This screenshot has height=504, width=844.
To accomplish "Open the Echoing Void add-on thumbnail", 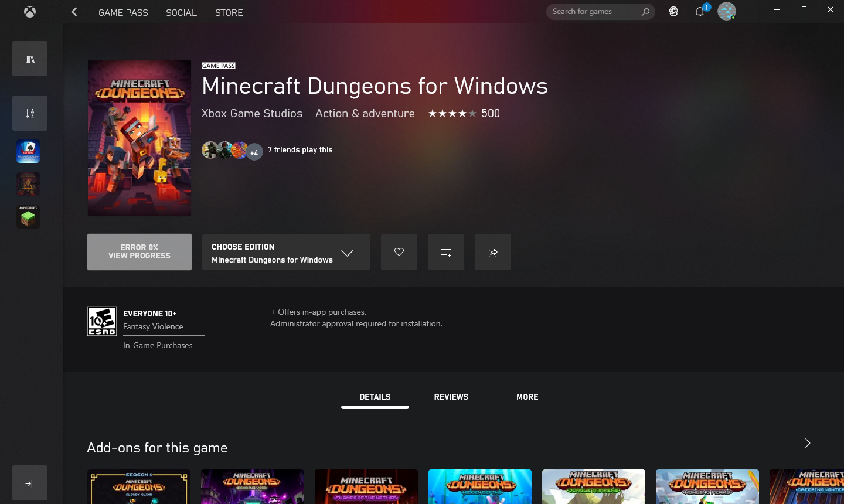I will [253, 486].
